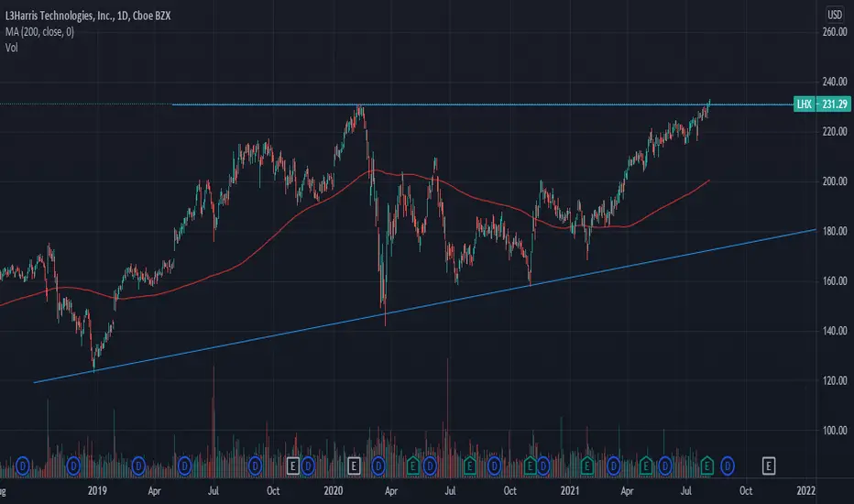
Task: Click the 200.00 level on price axis
Action: pyautogui.click(x=835, y=181)
